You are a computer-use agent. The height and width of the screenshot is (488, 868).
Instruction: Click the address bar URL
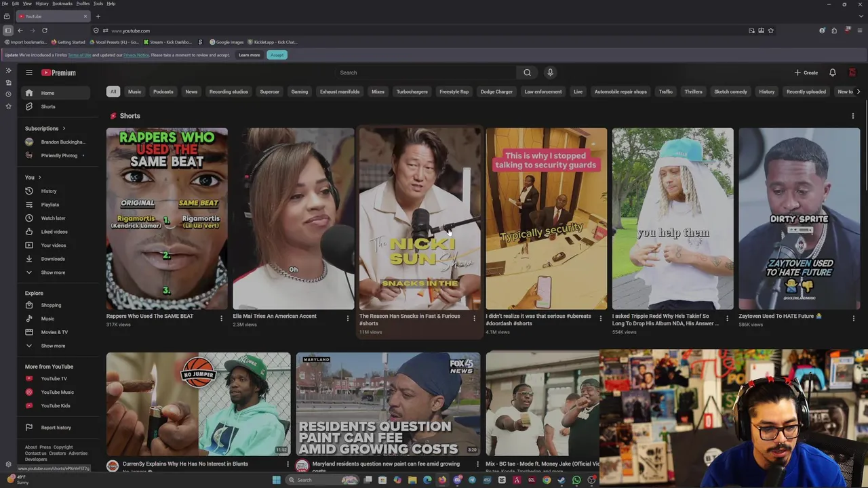(x=131, y=30)
